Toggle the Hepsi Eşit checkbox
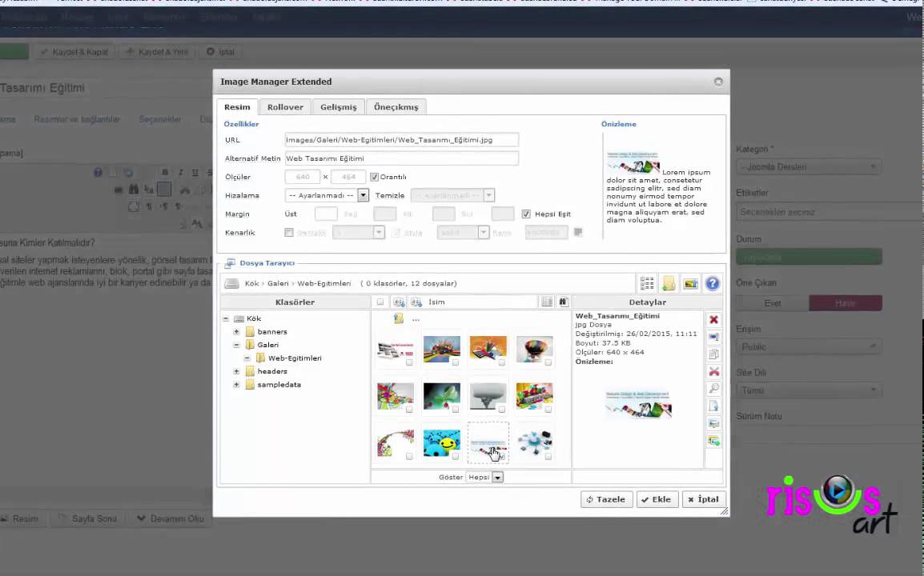This screenshot has width=924, height=576. point(525,214)
